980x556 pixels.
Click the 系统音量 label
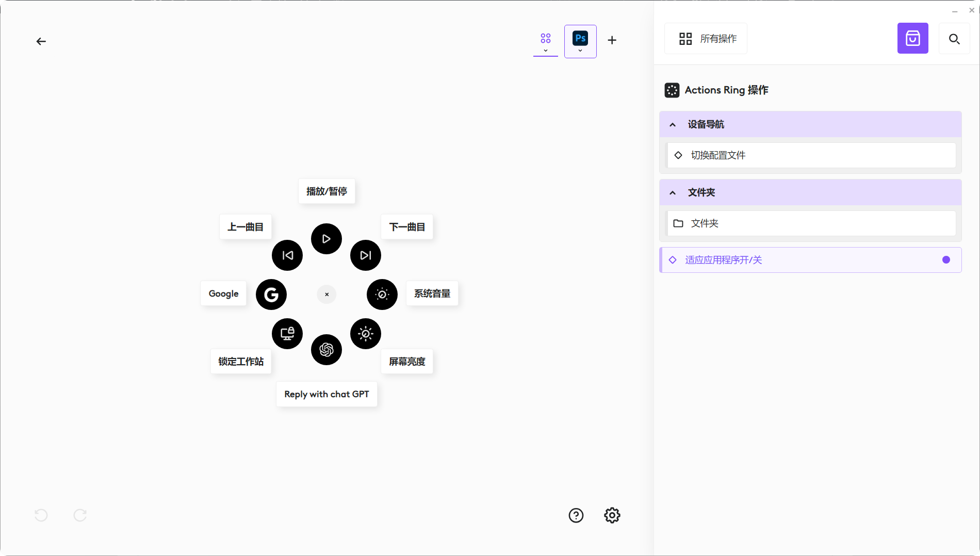(432, 293)
